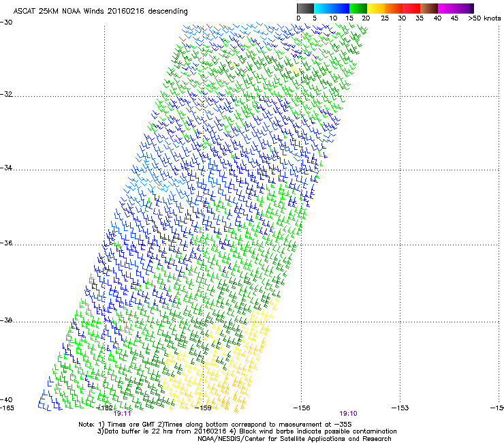Click the longitude label '-165'

click(x=7, y=408)
